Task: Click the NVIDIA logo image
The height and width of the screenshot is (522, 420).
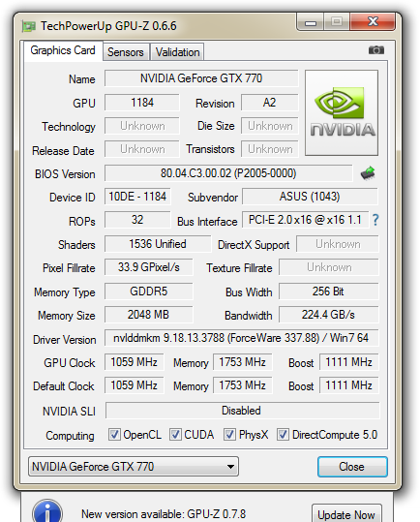Action: (342, 112)
